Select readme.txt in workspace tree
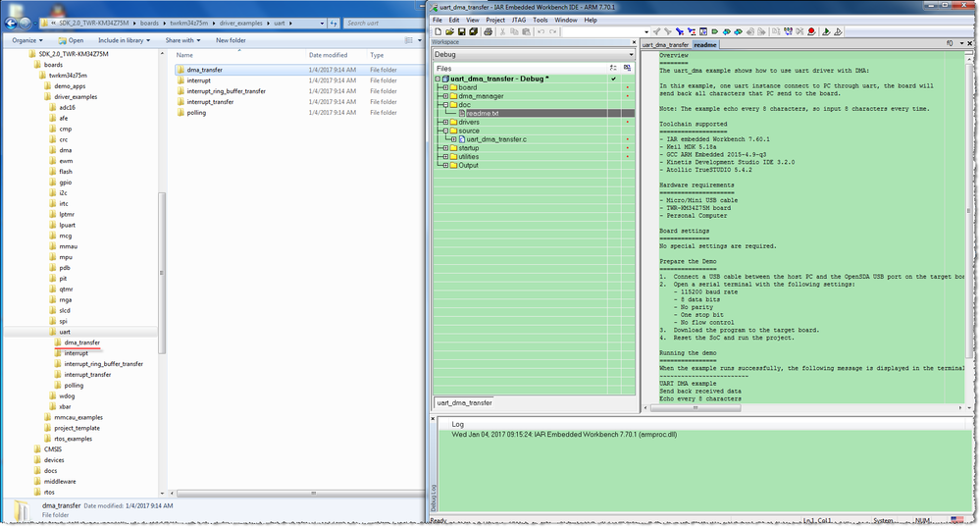The width and height of the screenshot is (980, 527). (483, 113)
